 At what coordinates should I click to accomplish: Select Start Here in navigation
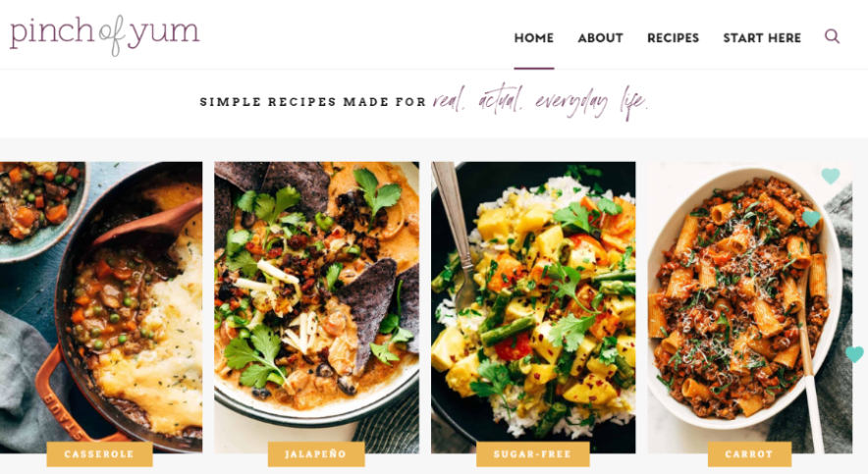[x=762, y=38]
